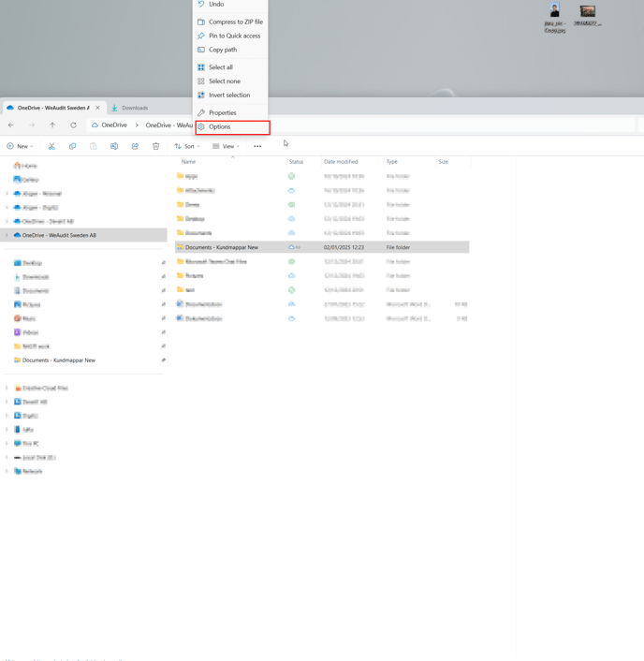Image resolution: width=644 pixels, height=661 pixels.
Task: Click Pin to Quick access
Action: point(234,36)
